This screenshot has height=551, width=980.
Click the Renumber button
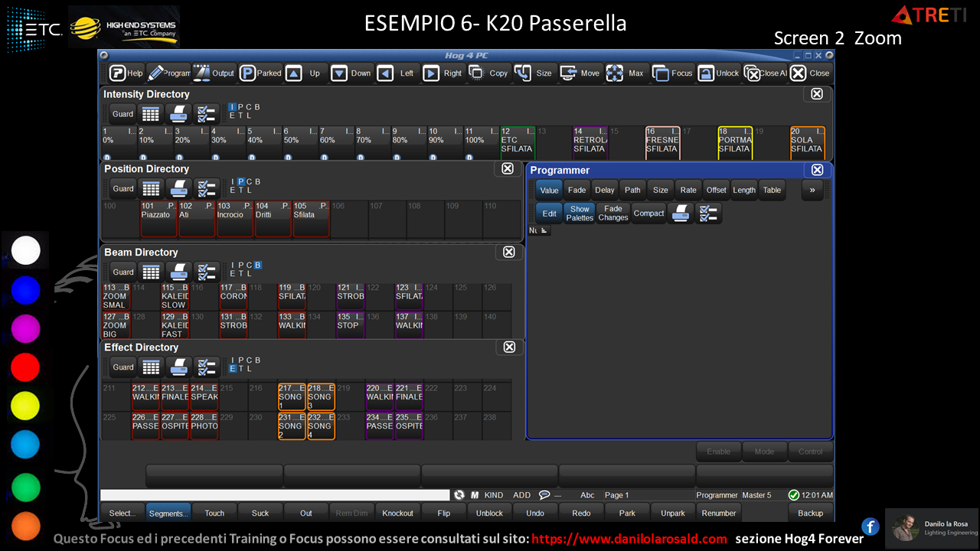click(x=718, y=513)
